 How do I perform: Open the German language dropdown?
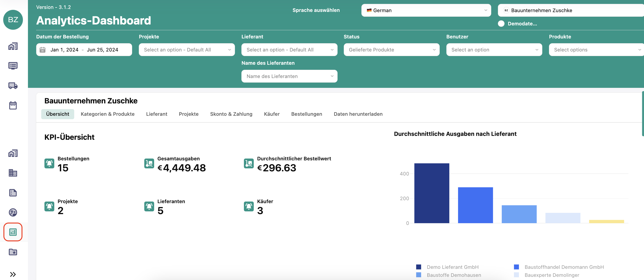pos(426,10)
